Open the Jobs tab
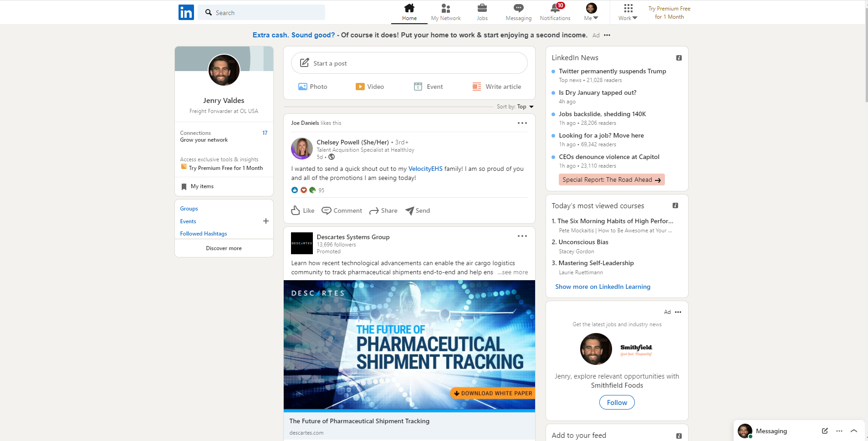 pyautogui.click(x=482, y=12)
